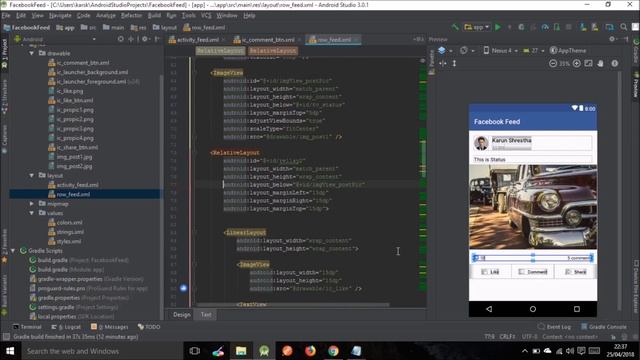
Task: Open ic_like_btn.xml in project tree
Action: [x=75, y=100]
